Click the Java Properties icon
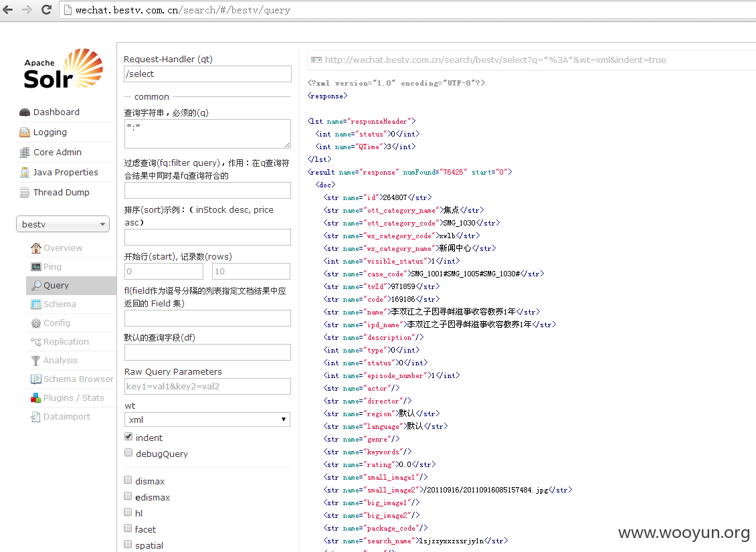The width and height of the screenshot is (756, 552). (25, 173)
